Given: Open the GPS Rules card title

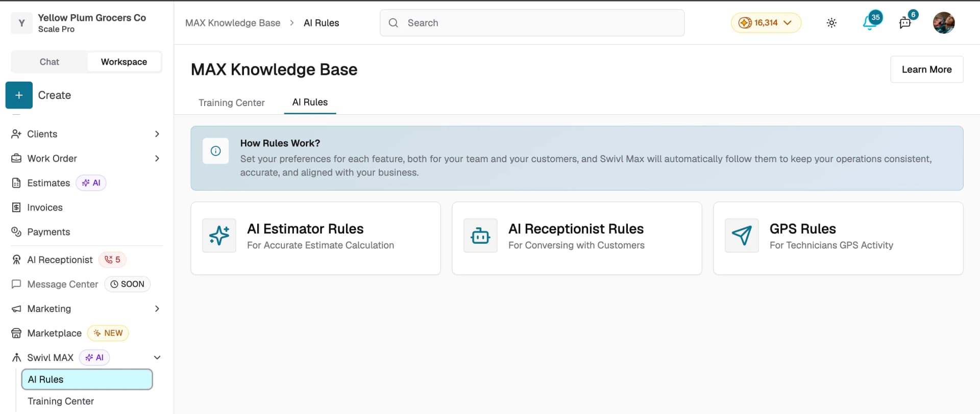Looking at the screenshot, I should click(x=802, y=229).
